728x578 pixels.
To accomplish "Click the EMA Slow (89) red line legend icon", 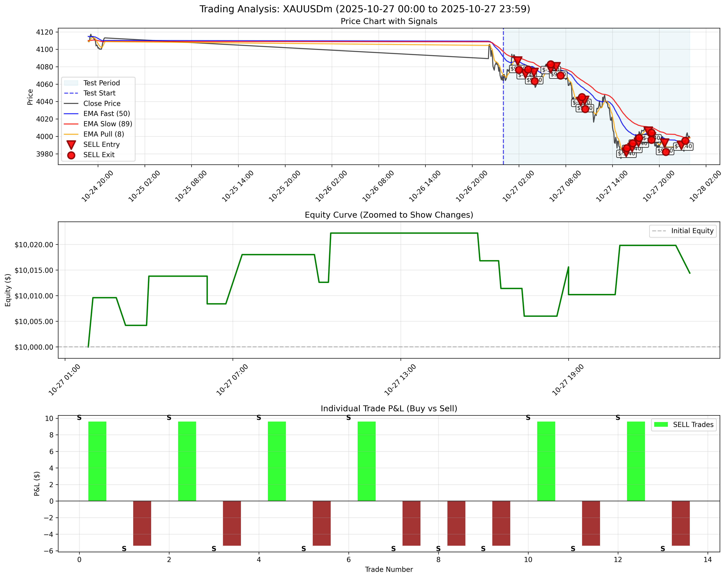I will tap(71, 124).
